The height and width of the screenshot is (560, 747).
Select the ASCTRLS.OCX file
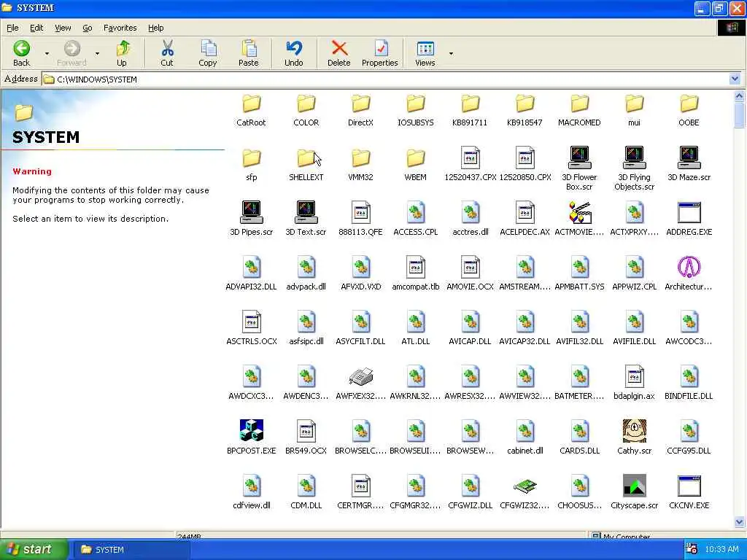point(251,327)
